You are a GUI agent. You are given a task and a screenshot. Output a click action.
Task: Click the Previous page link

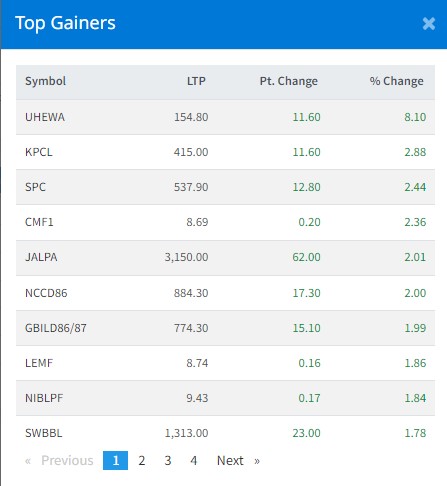pos(59,460)
